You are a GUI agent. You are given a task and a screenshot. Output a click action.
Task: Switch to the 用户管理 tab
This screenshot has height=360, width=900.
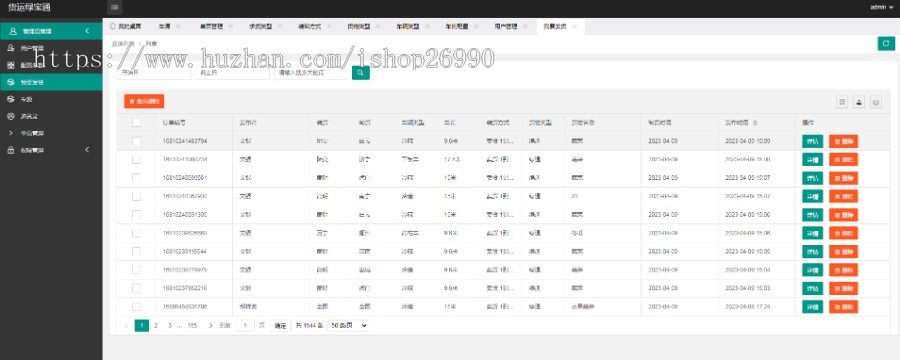point(506,26)
